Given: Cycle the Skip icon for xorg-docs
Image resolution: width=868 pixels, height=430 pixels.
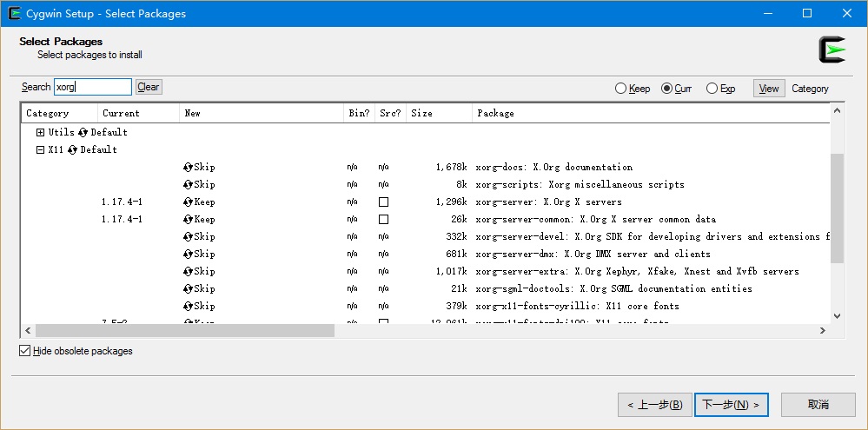Looking at the screenshot, I should (188, 167).
